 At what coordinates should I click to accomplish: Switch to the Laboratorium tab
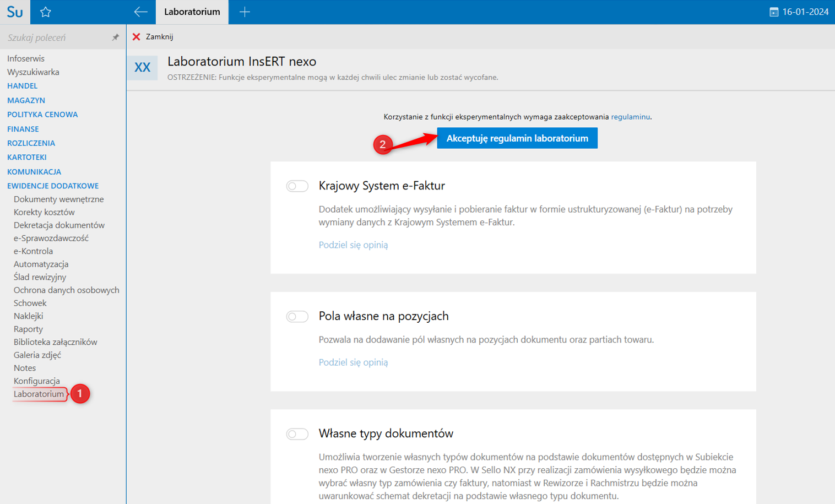pos(192,12)
